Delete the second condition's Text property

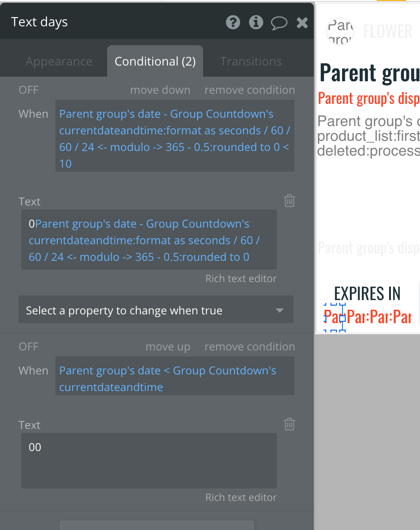click(289, 424)
